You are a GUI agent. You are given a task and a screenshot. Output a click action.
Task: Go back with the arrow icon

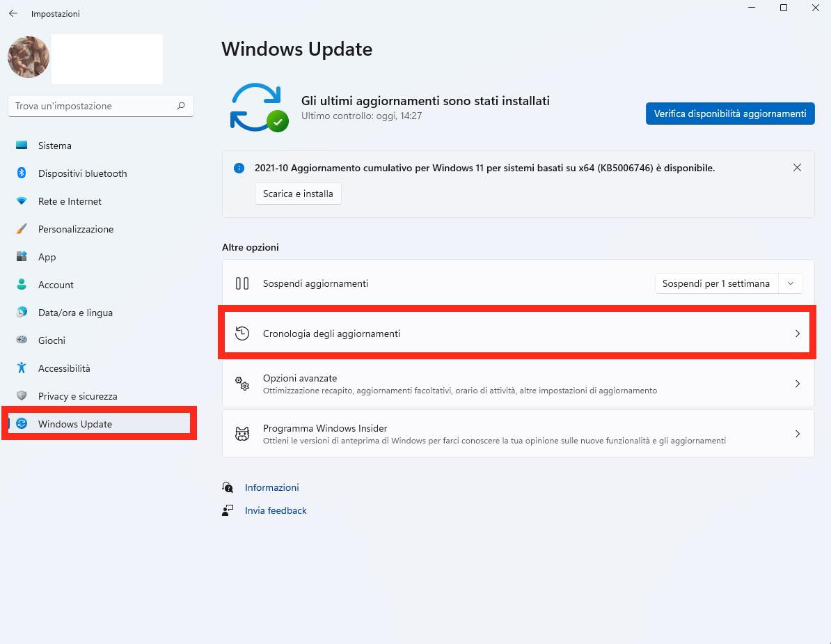tap(13, 13)
